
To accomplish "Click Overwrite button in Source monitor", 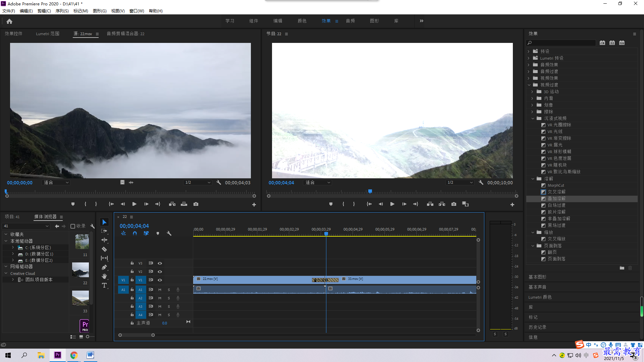I will [184, 204].
